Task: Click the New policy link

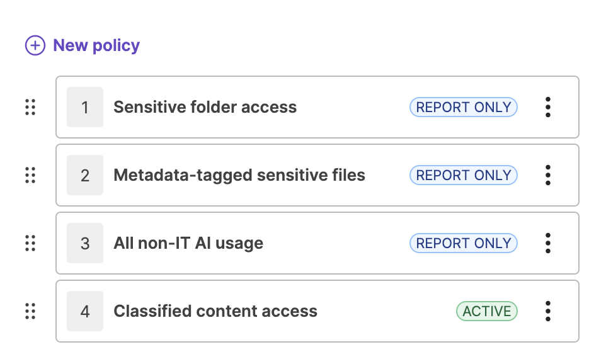Action: (x=96, y=45)
